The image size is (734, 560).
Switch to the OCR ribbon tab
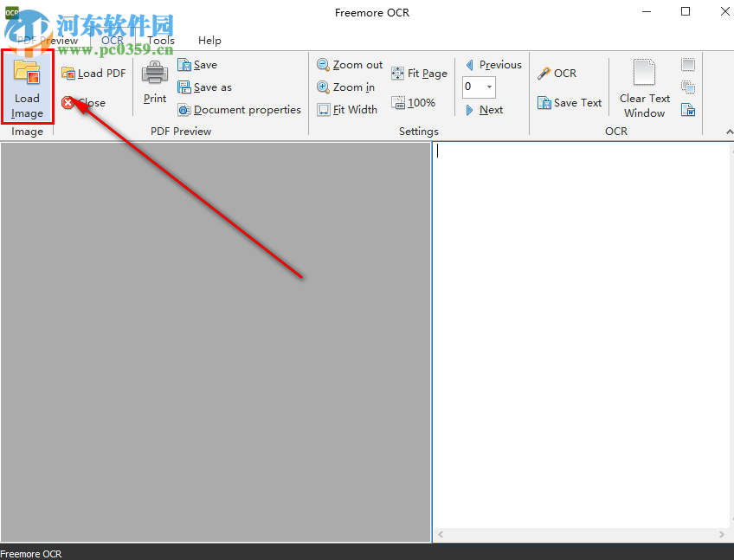[x=112, y=40]
